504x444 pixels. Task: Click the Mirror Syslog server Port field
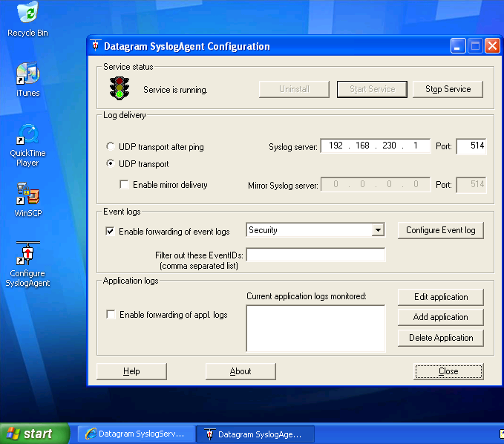coord(471,185)
